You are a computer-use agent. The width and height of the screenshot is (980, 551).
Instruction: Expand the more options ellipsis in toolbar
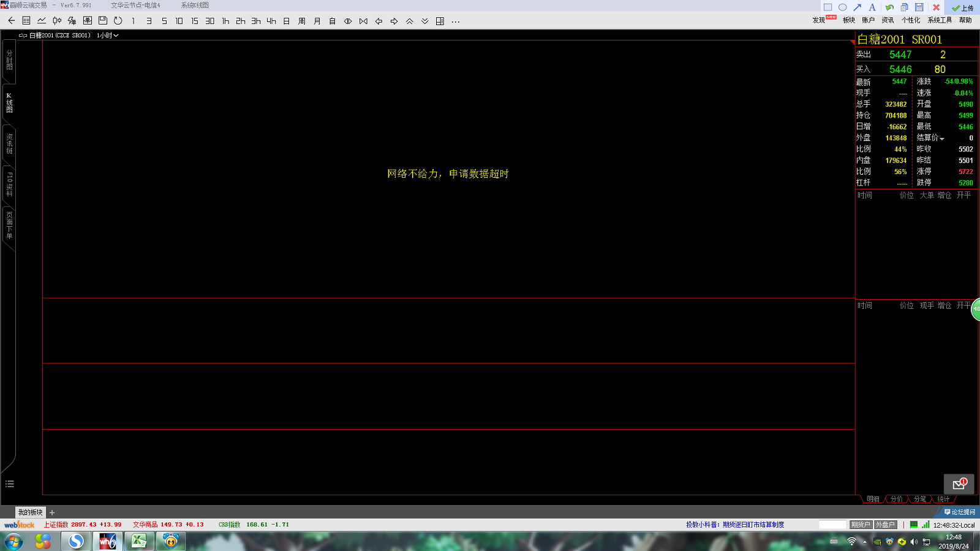[455, 21]
